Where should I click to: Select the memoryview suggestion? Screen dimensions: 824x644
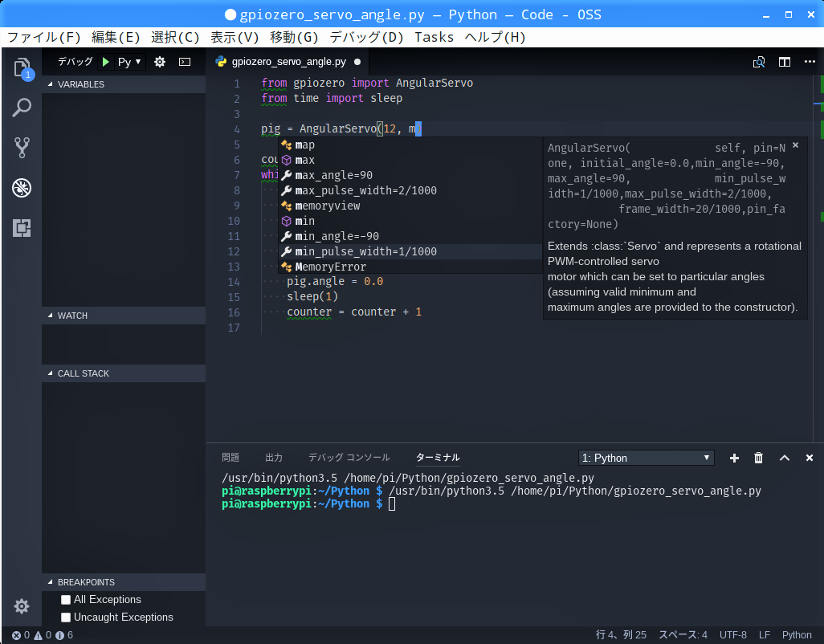click(x=410, y=206)
